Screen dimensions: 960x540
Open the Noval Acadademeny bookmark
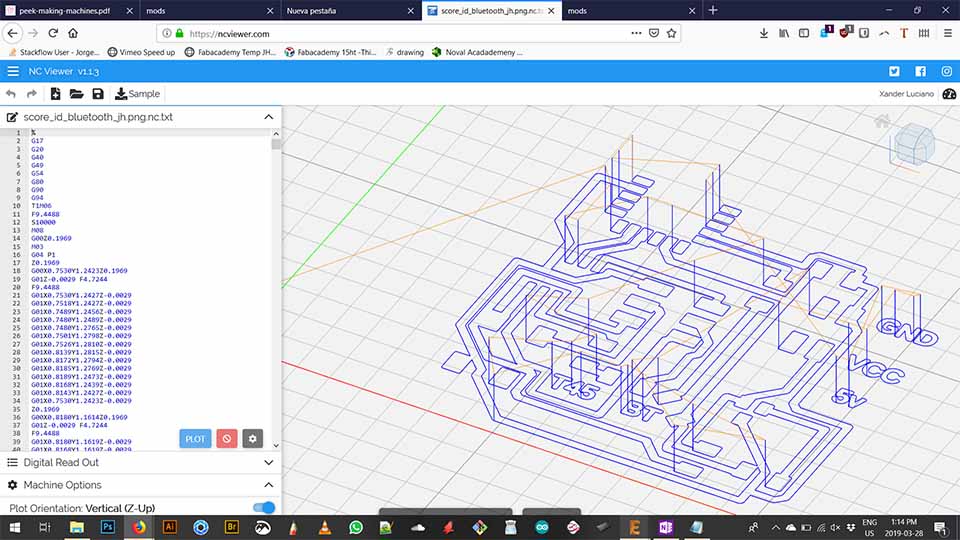[x=478, y=52]
